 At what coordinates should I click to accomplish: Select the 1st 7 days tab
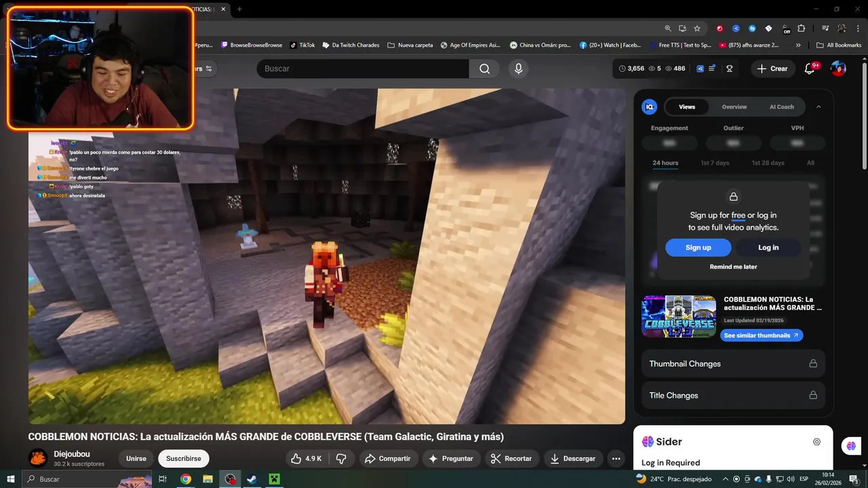(x=715, y=163)
